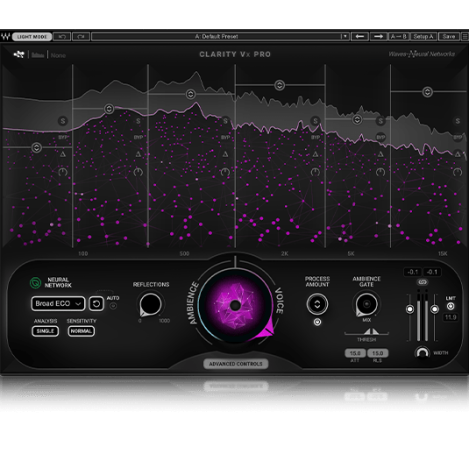Click the small knob icon on band 5
469x469 pixels.
pos(381,172)
